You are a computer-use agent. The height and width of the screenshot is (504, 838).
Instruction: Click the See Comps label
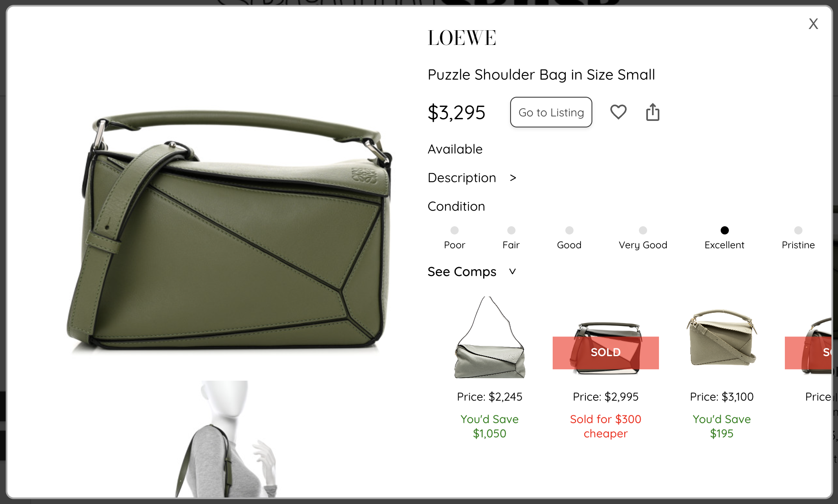pos(462,272)
